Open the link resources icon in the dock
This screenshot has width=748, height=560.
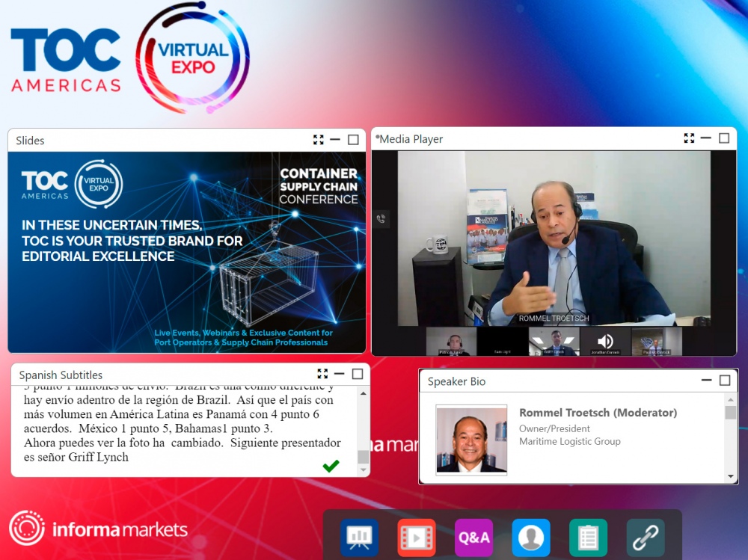click(x=646, y=538)
